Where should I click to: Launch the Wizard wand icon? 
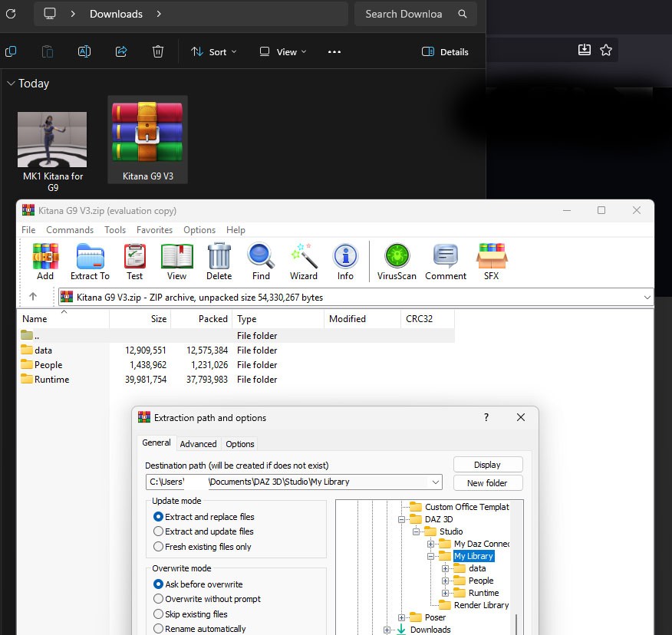304,256
